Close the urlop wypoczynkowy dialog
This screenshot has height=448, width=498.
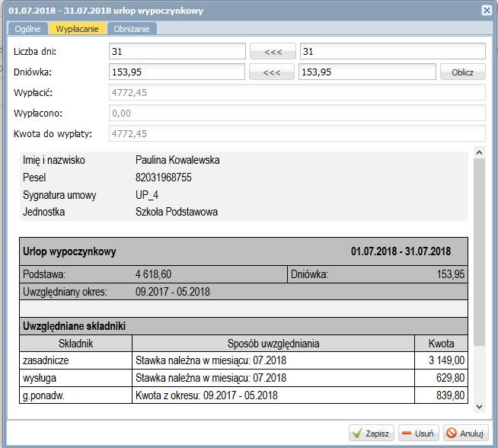[487, 11]
